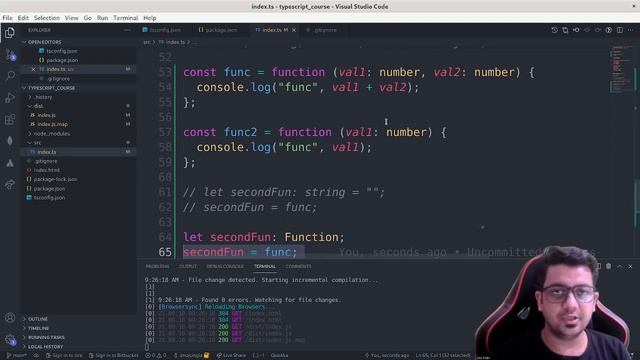Switch to the COMMENTS panel tab
This screenshot has height=360, width=640.
(x=298, y=266)
